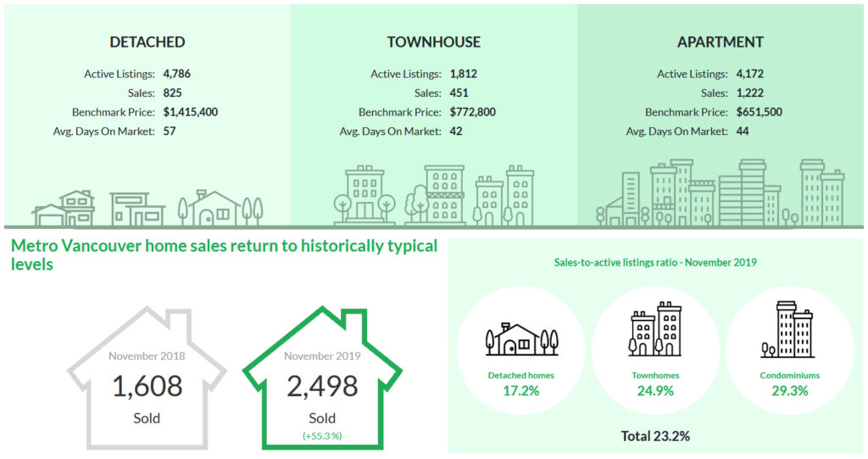Screen dimensions: 868x459
Task: Click the Condominiums 29.3% value
Action: 790,391
